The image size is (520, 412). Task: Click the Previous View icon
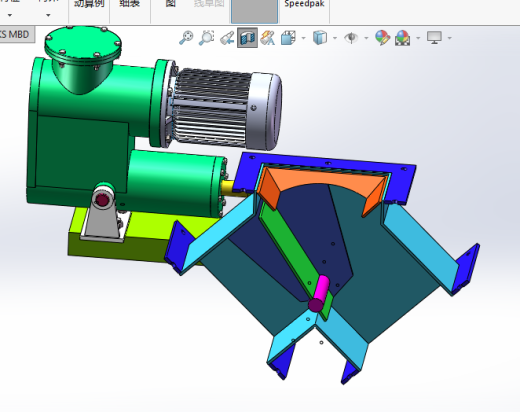[x=227, y=38]
